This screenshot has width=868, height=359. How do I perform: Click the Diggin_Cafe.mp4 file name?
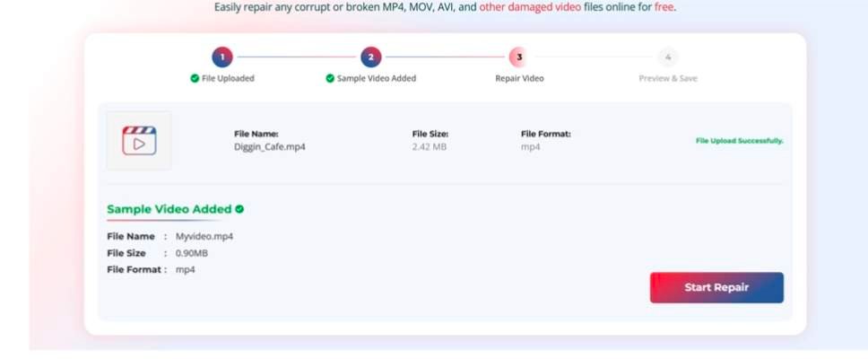coord(270,147)
